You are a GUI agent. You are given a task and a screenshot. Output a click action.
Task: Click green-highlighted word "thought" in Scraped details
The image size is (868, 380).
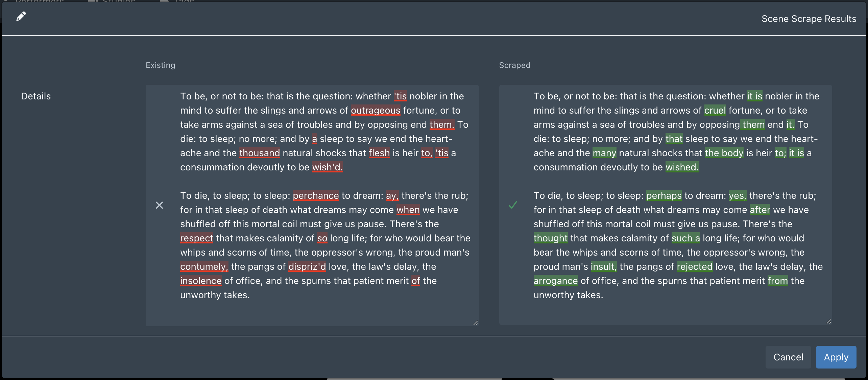[550, 238]
